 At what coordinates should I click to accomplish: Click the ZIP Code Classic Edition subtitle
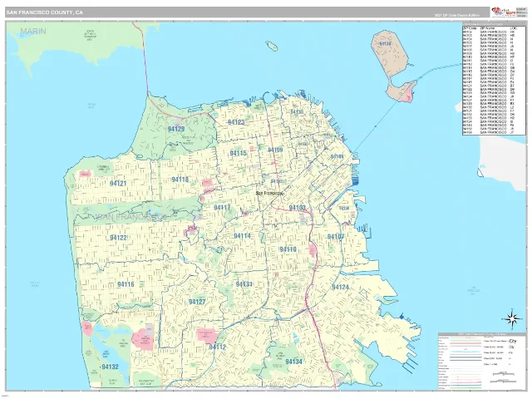pyautogui.click(x=457, y=15)
